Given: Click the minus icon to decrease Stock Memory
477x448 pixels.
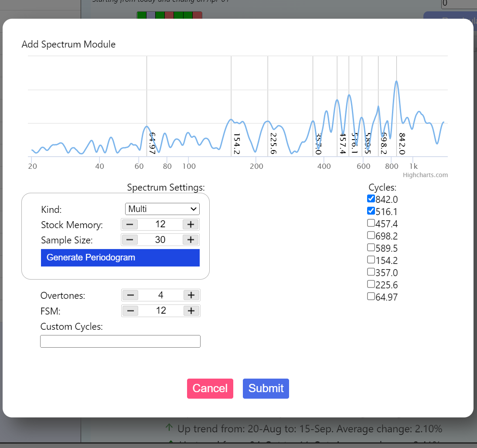Looking at the screenshot, I should (x=129, y=224).
